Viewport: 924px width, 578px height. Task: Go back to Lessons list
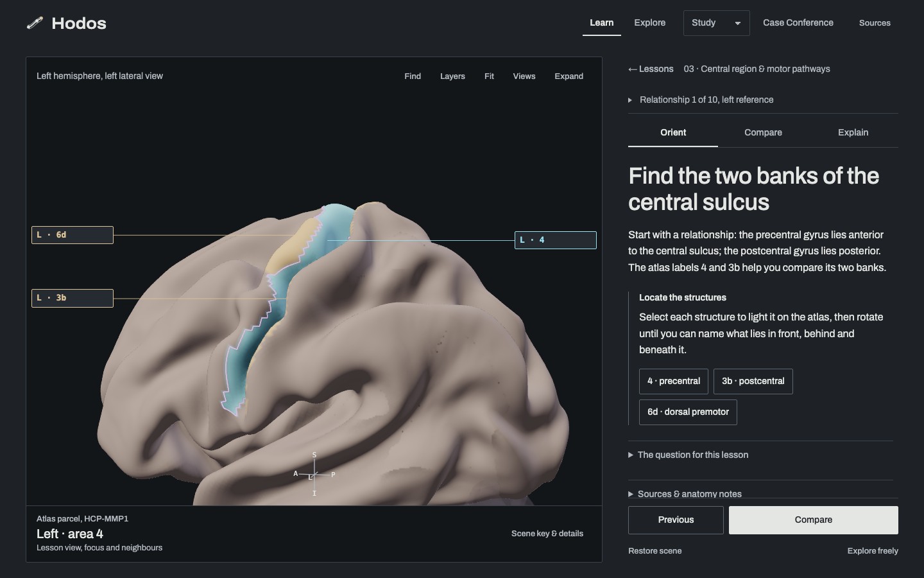pyautogui.click(x=651, y=69)
